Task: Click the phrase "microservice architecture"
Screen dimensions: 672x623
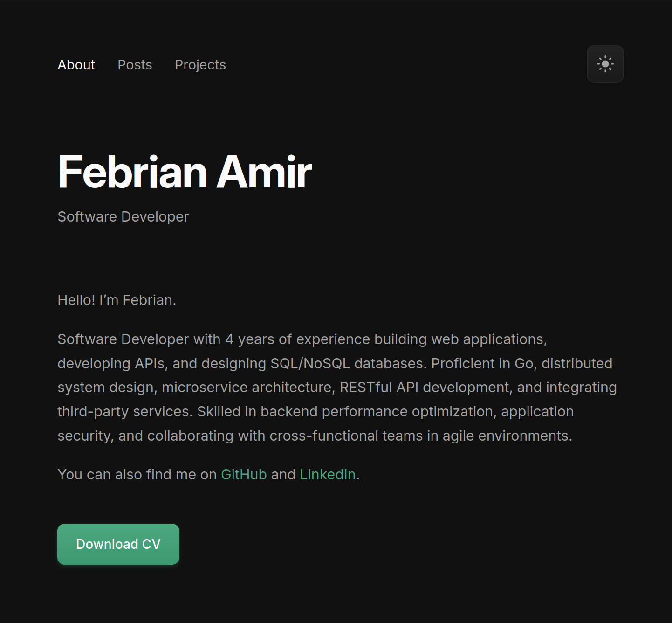Action: coord(247,388)
